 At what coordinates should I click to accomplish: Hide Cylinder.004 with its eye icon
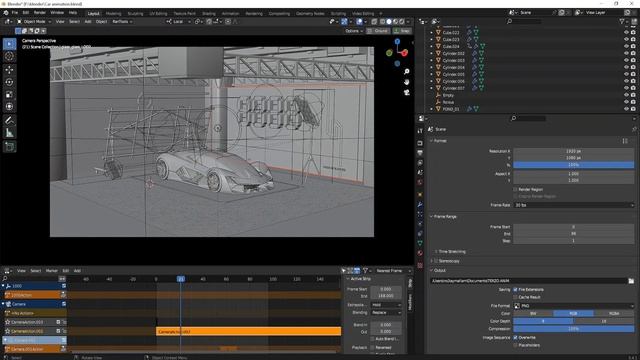[626, 67]
